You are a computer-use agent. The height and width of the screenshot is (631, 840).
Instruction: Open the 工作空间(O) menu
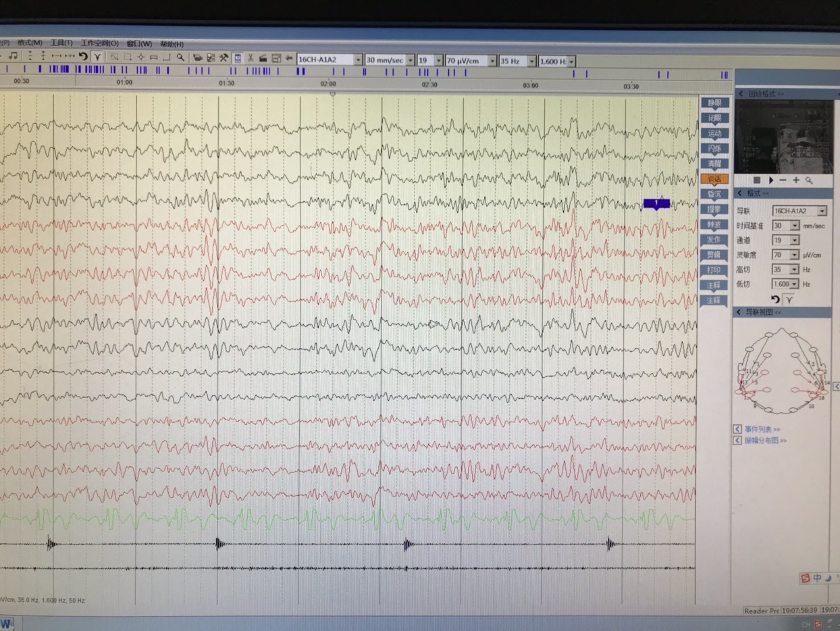99,43
